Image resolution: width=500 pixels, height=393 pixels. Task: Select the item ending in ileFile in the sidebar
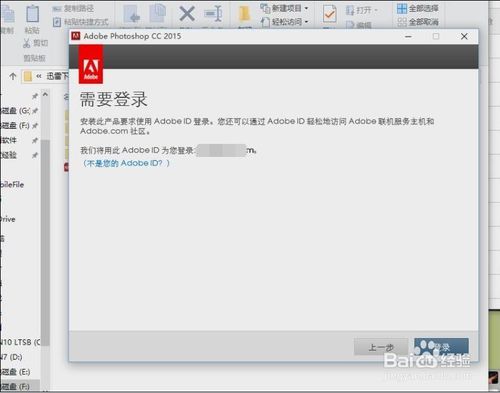(12, 185)
